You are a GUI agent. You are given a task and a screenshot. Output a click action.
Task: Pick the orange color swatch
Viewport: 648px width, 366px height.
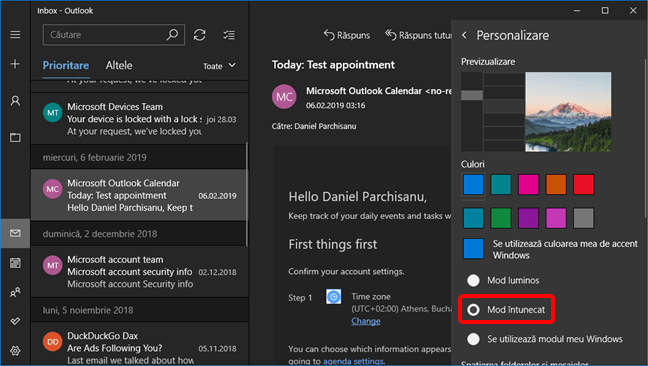click(x=556, y=184)
